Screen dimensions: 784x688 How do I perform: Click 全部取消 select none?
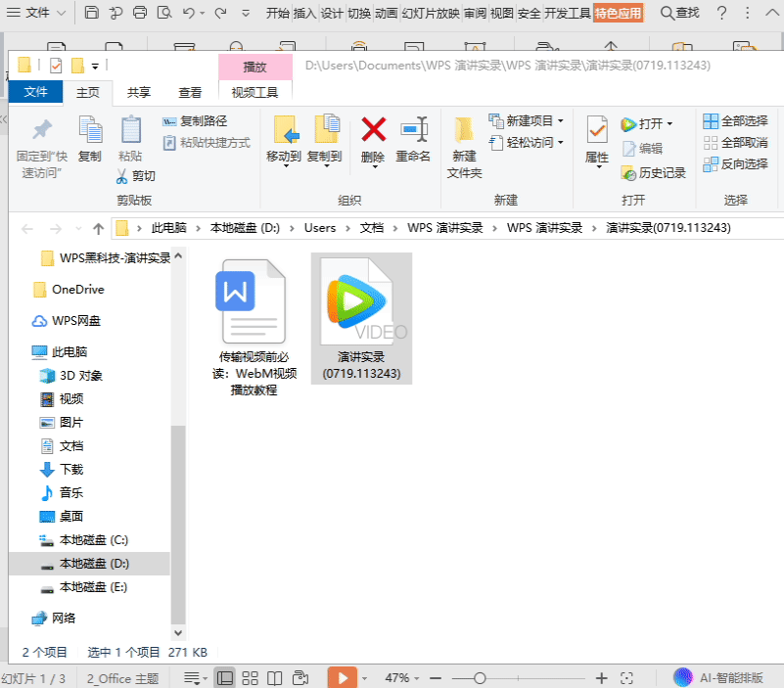735,143
